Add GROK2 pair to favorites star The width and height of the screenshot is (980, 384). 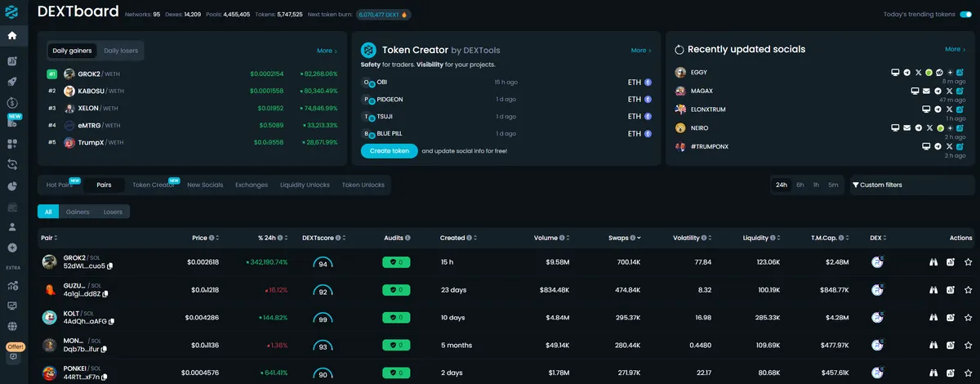(969, 262)
